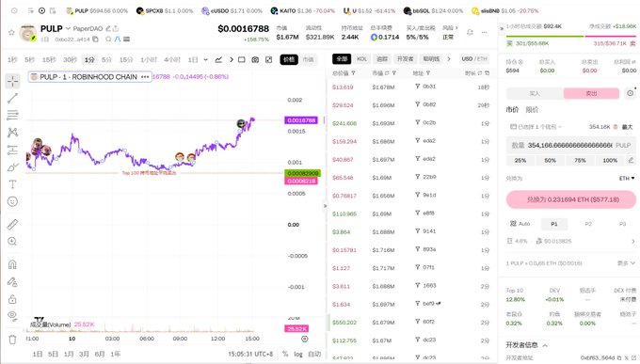Image resolution: width=640 pixels, height=364 pixels.
Task: Expand the PULP token name dropdown
Action: 68,28
